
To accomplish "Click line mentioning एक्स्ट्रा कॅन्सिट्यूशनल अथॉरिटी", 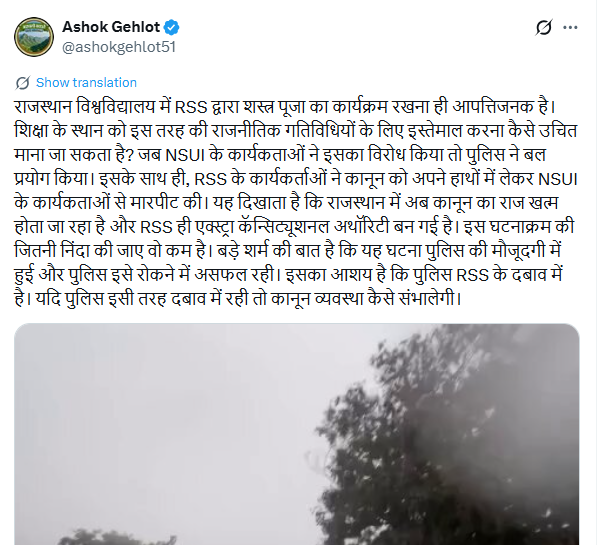I will tap(294, 226).
